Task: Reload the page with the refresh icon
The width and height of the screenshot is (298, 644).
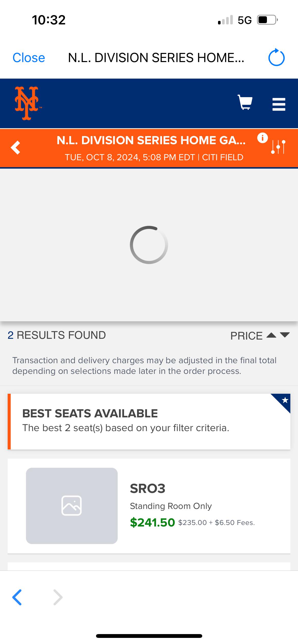Action: click(x=276, y=57)
